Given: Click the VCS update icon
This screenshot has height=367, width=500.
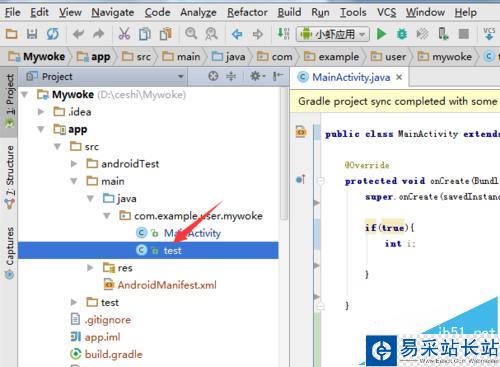Looking at the screenshot, I should point(489,34).
